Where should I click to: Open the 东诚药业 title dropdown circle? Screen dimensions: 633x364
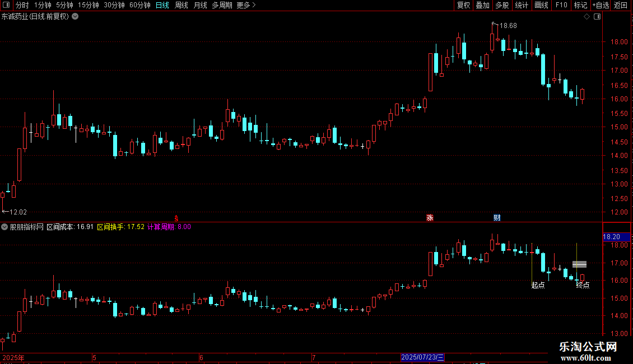[75, 17]
